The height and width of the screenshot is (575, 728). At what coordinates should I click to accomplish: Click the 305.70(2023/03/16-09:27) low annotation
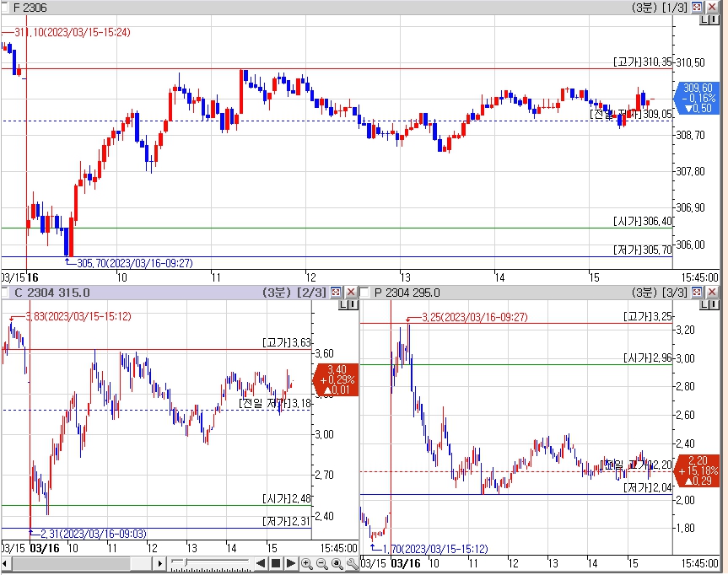pos(134,263)
